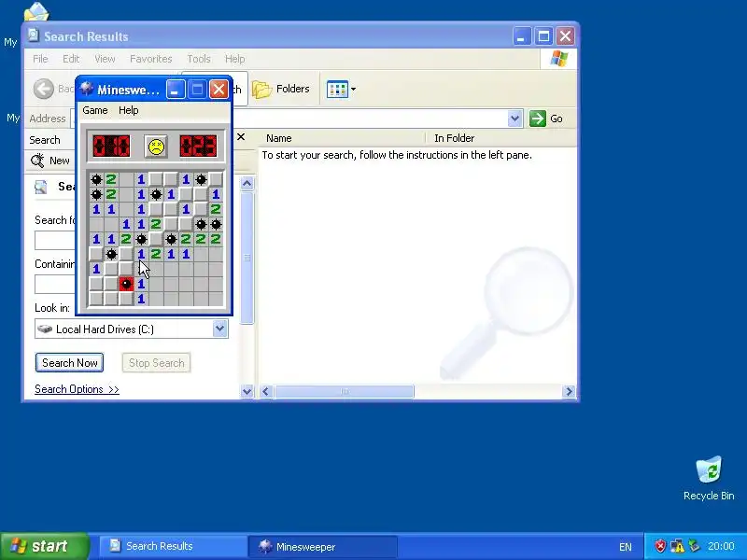Screen dimensions: 747x560
Task: Click the Minesweeper mine counter display
Action: coord(111,147)
